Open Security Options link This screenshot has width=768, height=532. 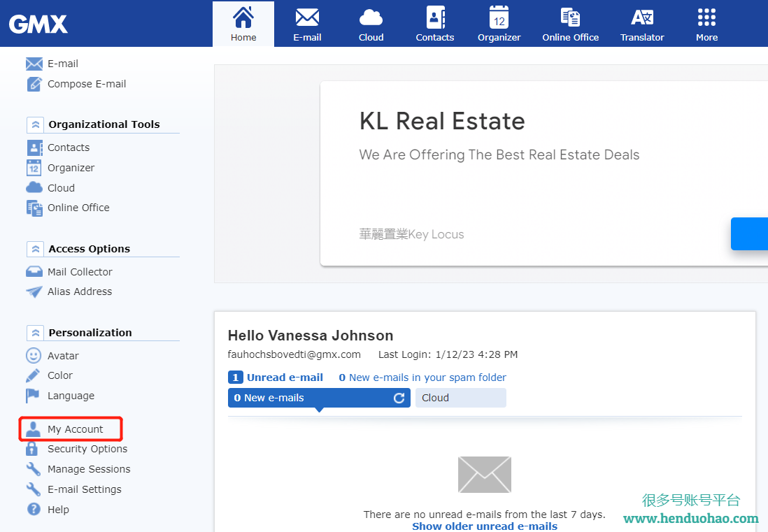point(87,449)
